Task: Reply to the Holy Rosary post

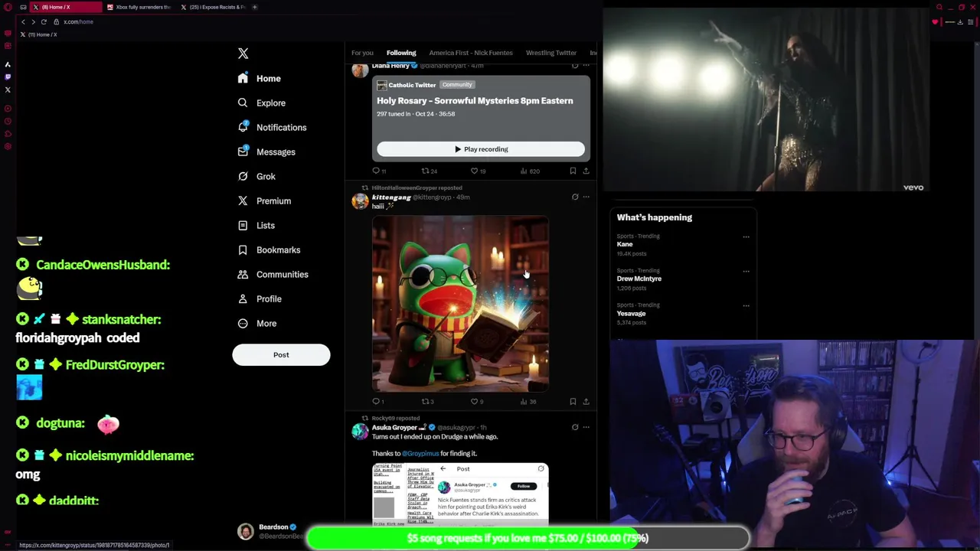Action: (379, 171)
